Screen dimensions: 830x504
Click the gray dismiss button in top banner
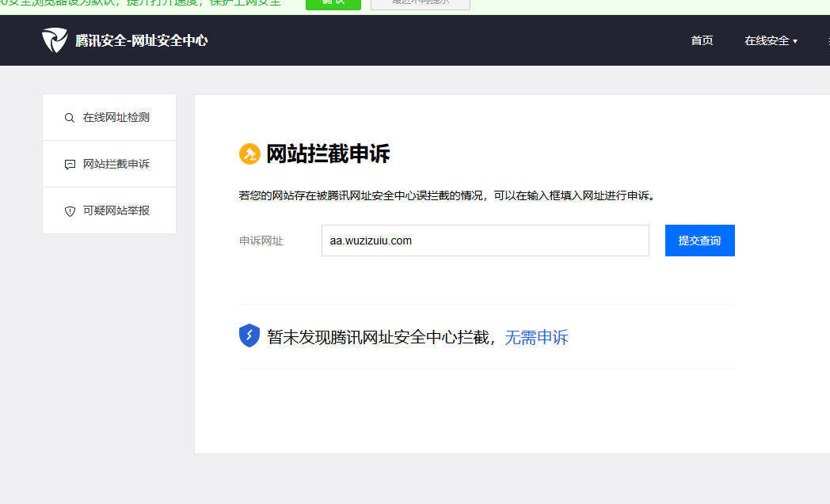421,4
